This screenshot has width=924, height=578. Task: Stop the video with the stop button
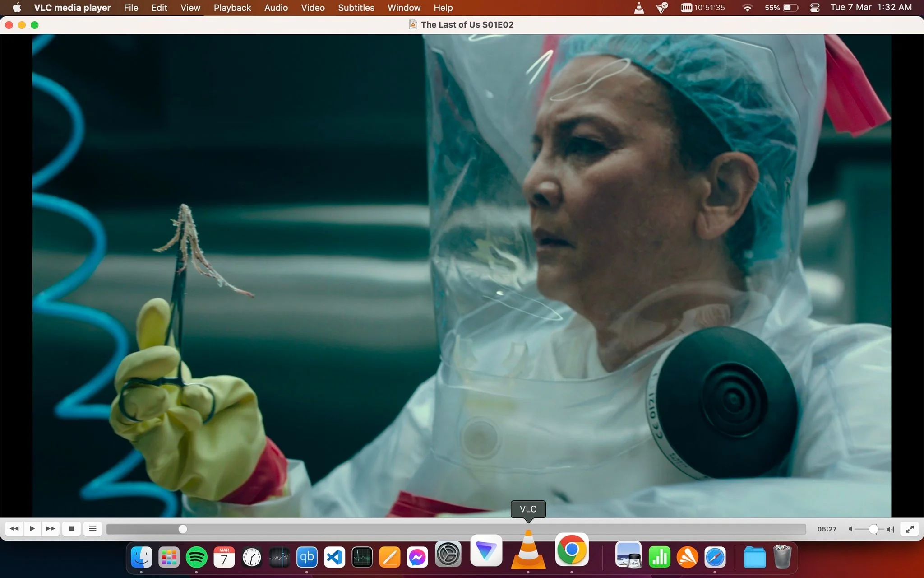(x=71, y=529)
